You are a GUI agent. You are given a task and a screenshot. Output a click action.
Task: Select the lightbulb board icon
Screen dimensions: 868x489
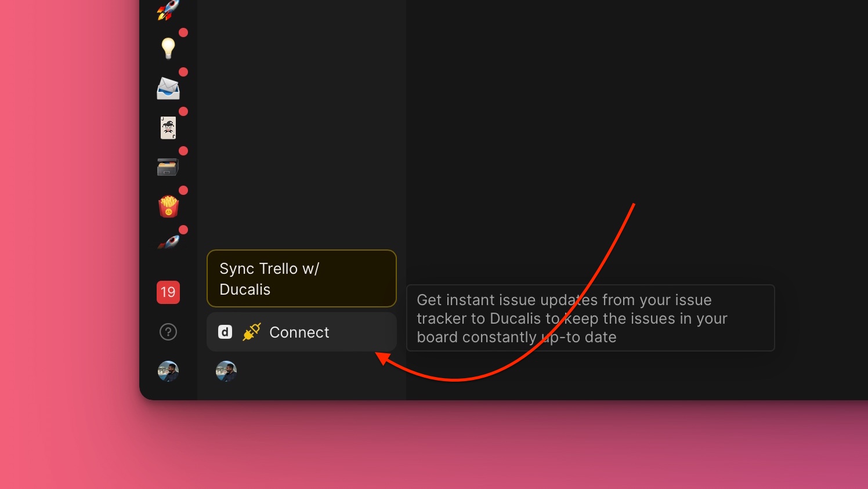[168, 49]
